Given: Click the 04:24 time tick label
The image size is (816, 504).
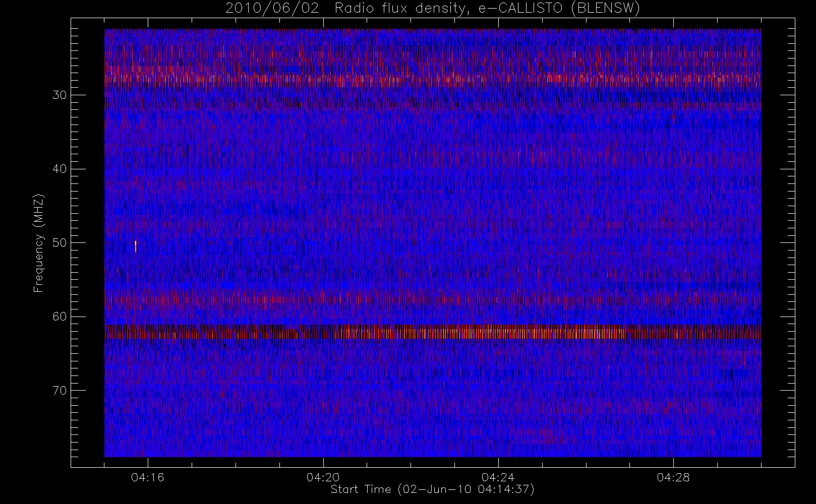Looking at the screenshot, I should point(498,477).
